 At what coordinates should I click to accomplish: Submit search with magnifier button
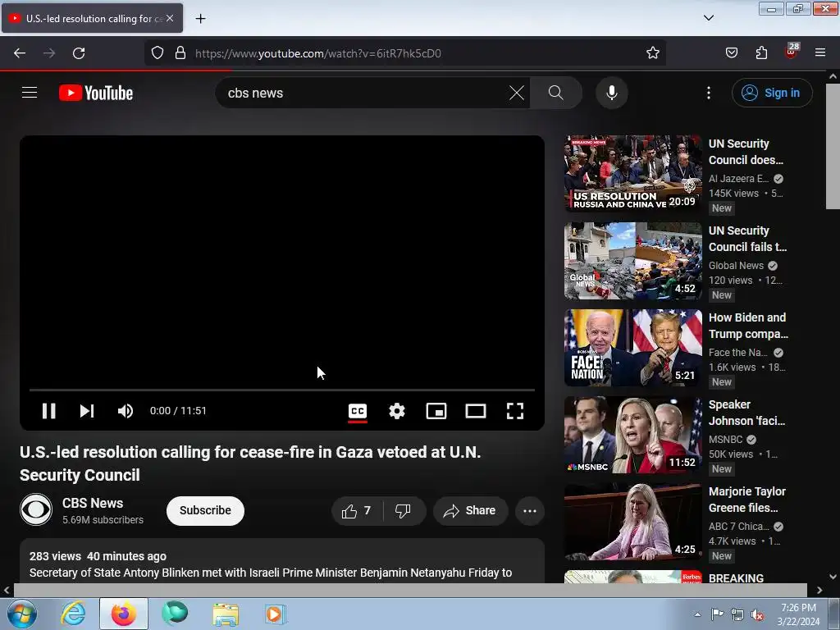point(556,93)
